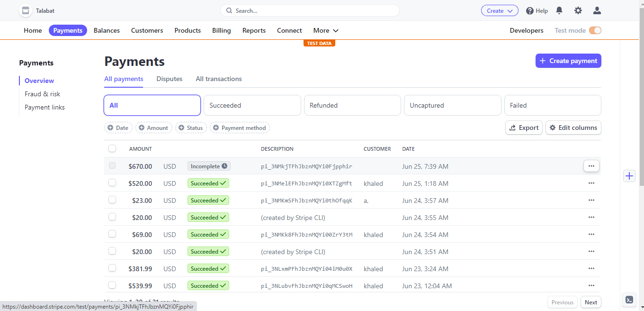Click the floating plus icon on the right
The image size is (644, 311).
click(x=629, y=176)
